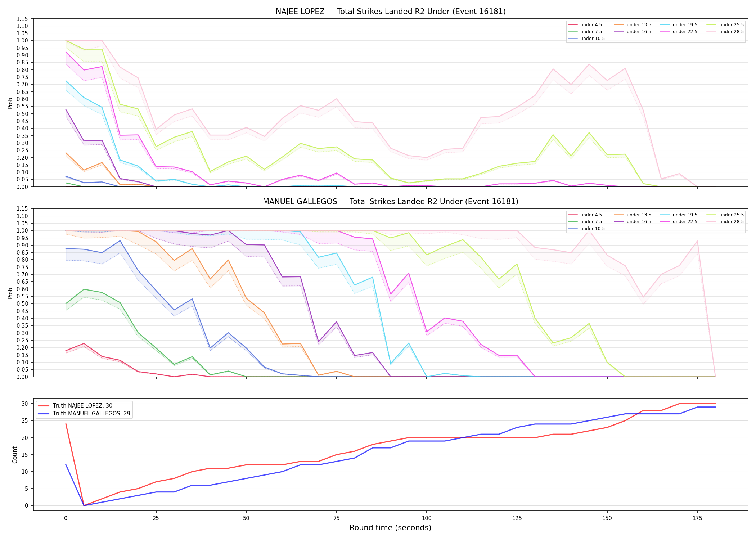
Task: Click 'under 19.5' legend entry in Gallegos chart
Action: [x=679, y=215]
